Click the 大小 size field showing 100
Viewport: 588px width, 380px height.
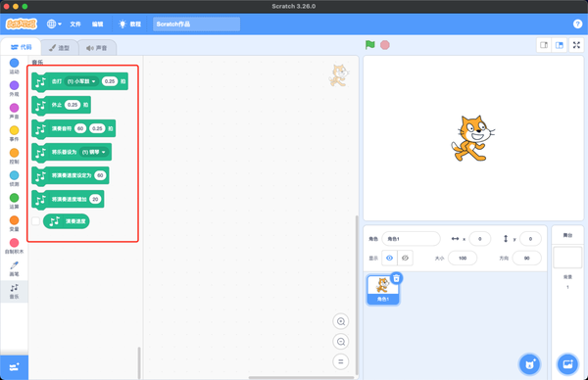pos(463,258)
